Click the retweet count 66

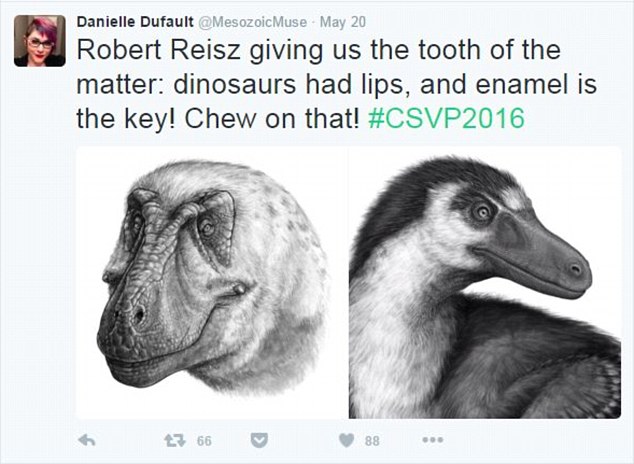pyautogui.click(x=204, y=441)
